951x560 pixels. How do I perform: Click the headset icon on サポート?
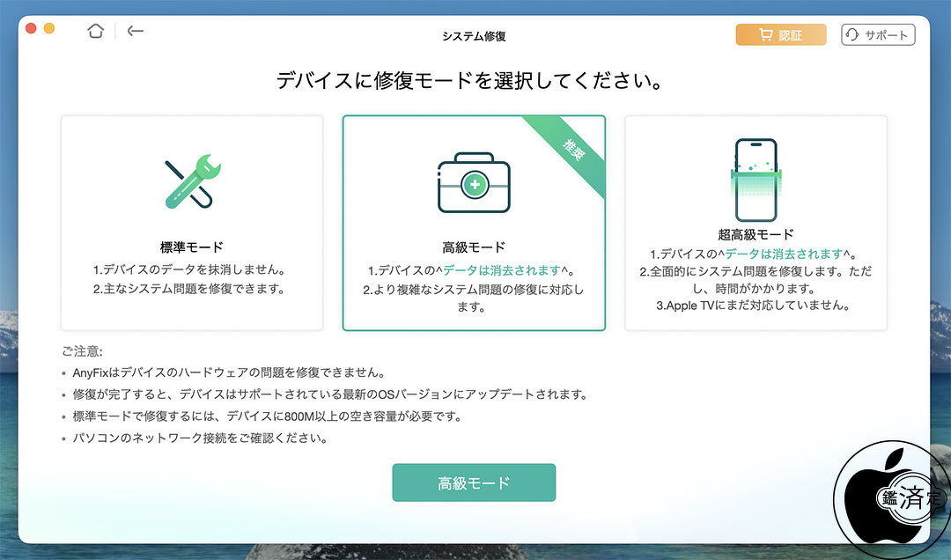pyautogui.click(x=852, y=35)
